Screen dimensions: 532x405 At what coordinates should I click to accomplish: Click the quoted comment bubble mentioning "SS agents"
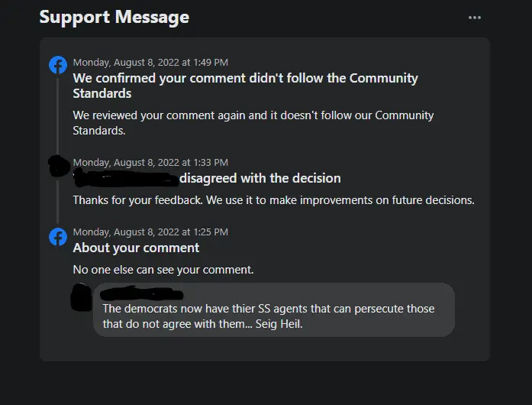click(x=273, y=316)
